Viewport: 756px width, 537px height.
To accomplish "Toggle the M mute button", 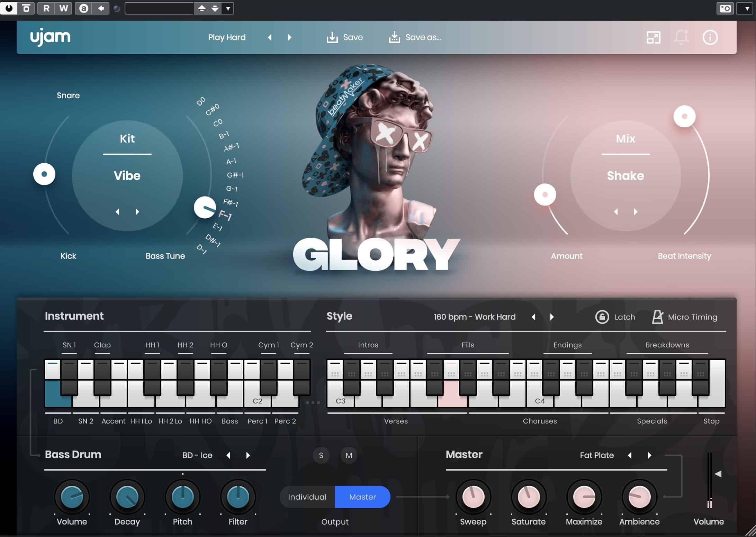I will pos(349,455).
